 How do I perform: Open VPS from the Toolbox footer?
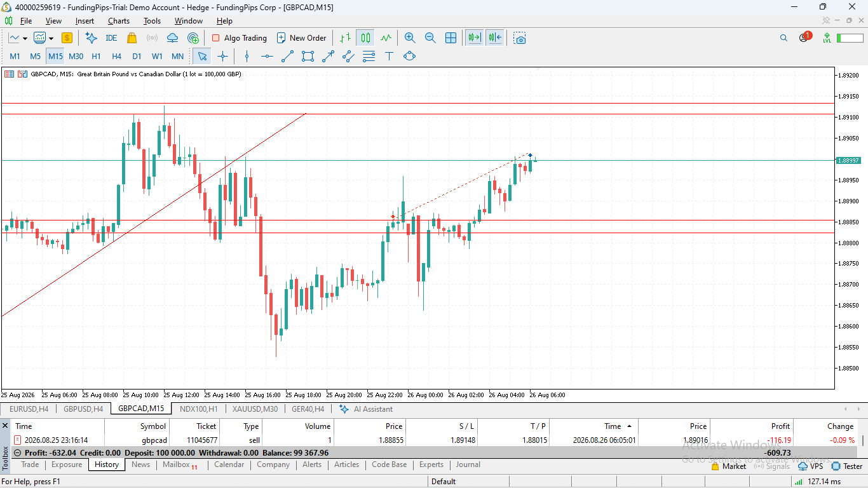(x=810, y=466)
